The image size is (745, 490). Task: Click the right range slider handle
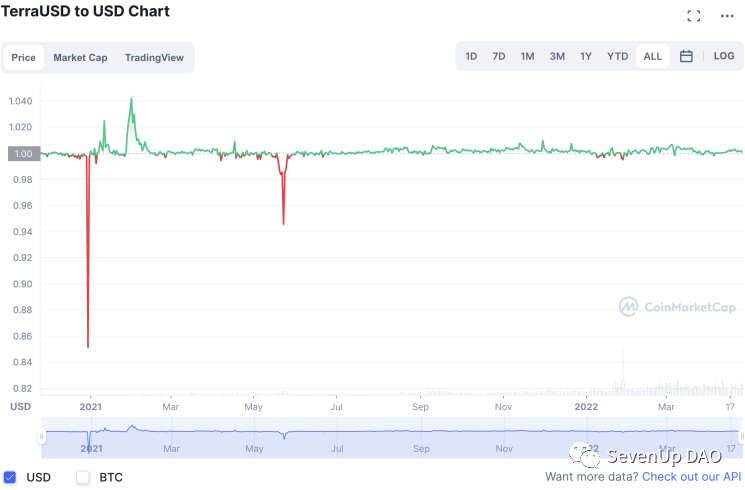pos(741,436)
